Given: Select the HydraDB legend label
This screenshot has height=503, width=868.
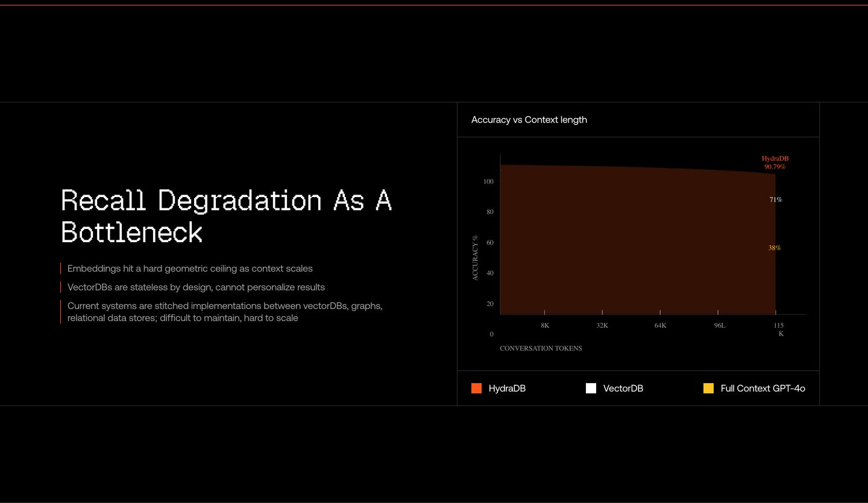Looking at the screenshot, I should coord(507,389).
